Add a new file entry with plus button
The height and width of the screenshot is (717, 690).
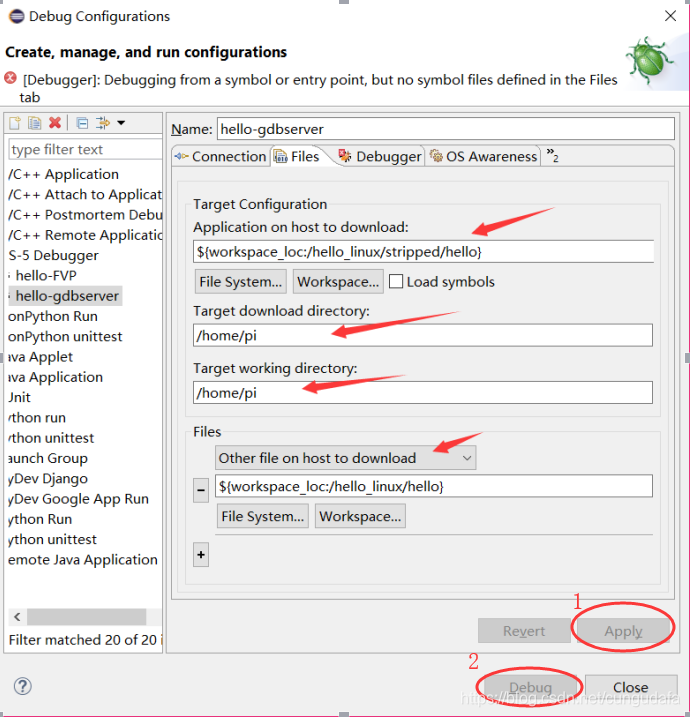coord(201,555)
